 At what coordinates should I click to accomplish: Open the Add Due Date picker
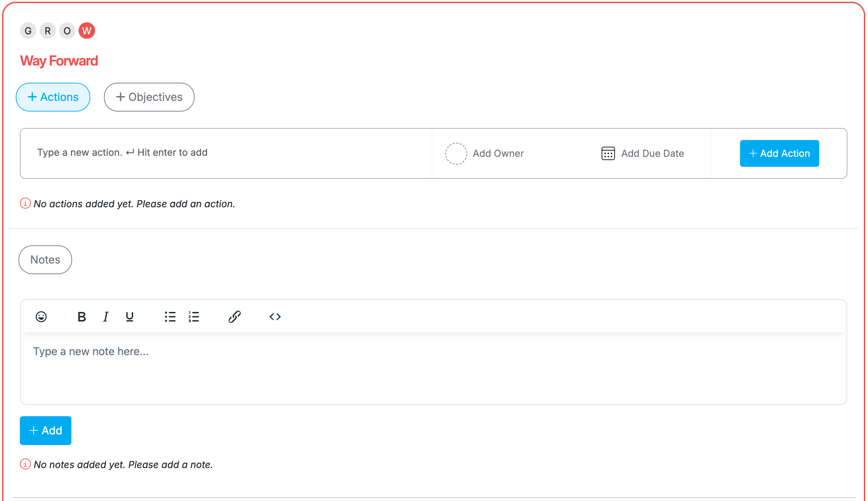point(652,153)
